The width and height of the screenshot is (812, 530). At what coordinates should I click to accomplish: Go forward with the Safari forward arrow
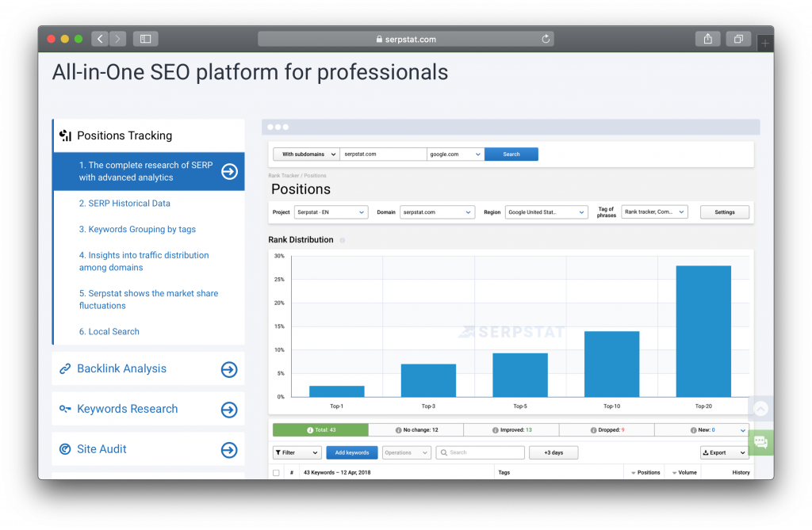pyautogui.click(x=117, y=39)
